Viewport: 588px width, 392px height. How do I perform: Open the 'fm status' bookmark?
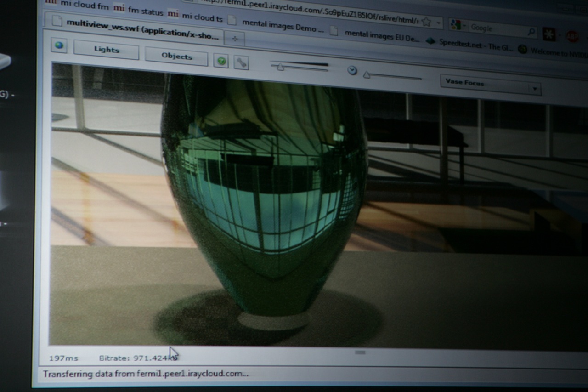pyautogui.click(x=138, y=10)
